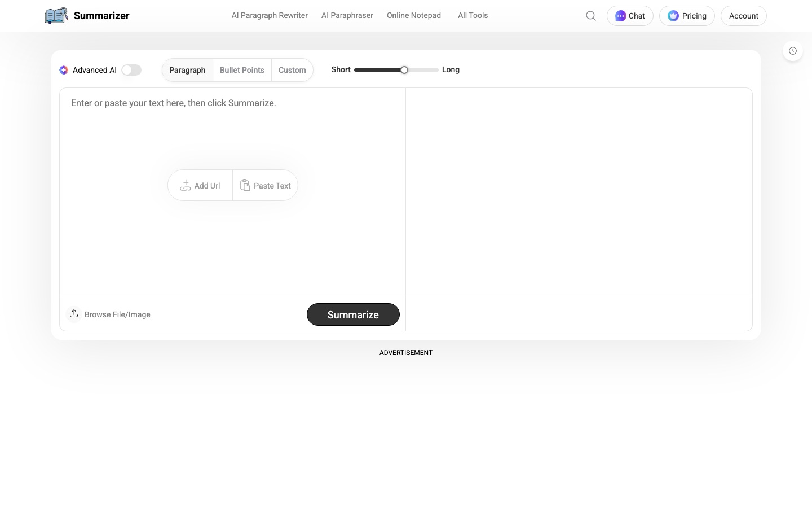Click the Advanced AI sparkle icon
Screen dimensions: 812x508
pos(64,70)
